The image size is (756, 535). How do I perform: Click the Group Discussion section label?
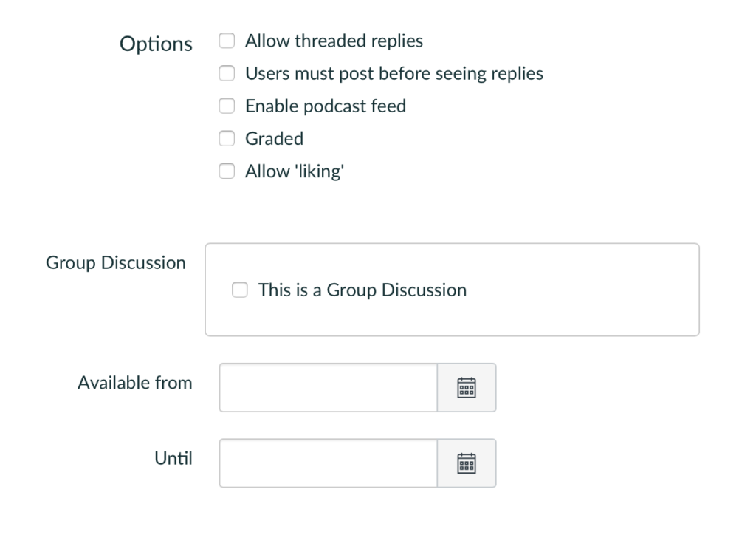coord(116,262)
